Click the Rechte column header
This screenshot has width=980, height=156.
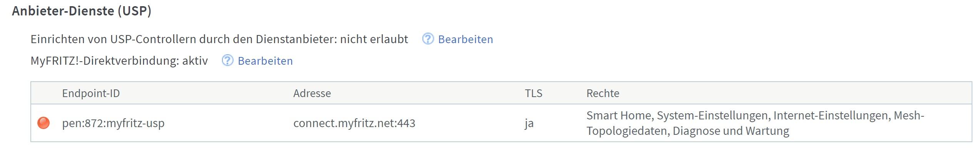pyautogui.click(x=603, y=93)
